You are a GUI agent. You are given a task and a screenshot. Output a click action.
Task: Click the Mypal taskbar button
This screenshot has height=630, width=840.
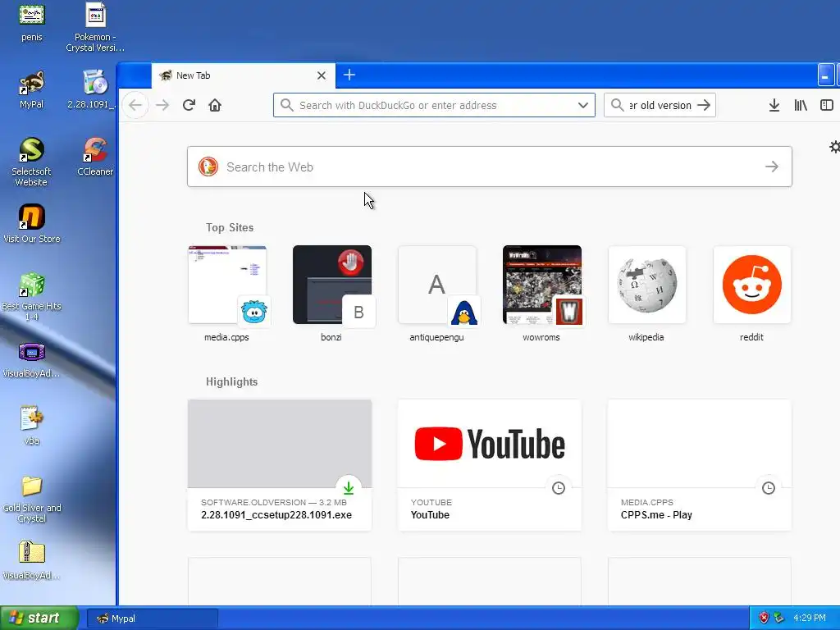[153, 619]
